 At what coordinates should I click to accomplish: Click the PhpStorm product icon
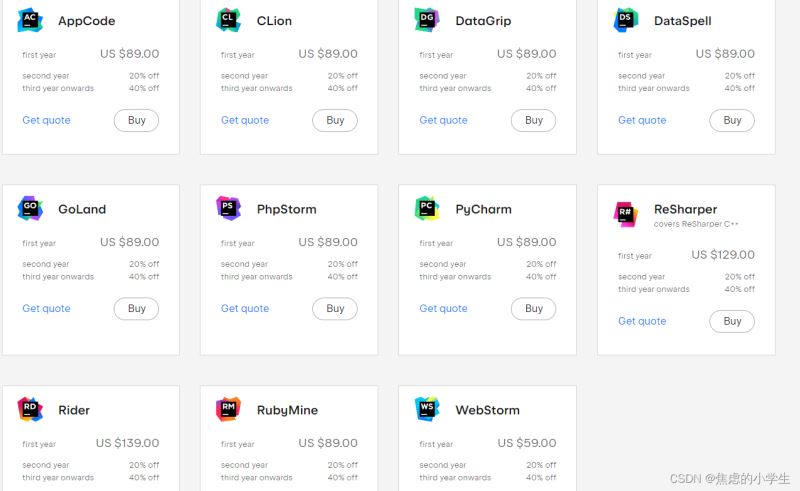tap(229, 208)
